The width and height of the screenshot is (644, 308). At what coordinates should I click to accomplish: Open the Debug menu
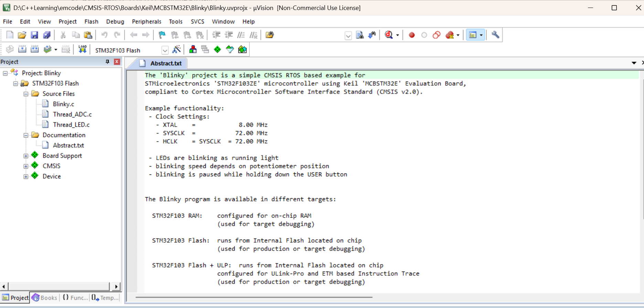115,21
